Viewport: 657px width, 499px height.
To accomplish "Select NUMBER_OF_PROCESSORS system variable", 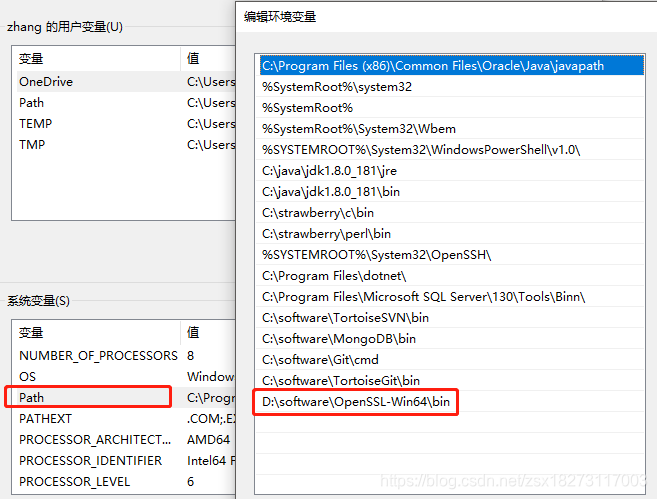I will pyautogui.click(x=126, y=356).
